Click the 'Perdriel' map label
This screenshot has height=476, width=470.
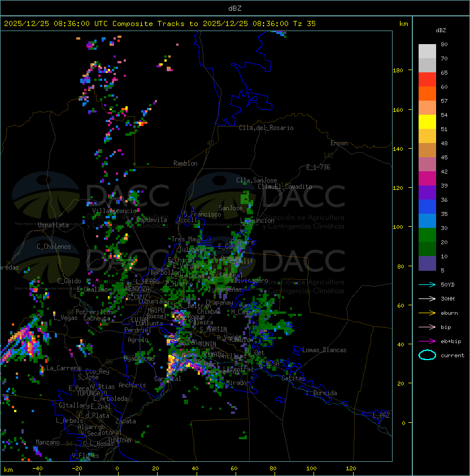pyautogui.click(x=138, y=330)
